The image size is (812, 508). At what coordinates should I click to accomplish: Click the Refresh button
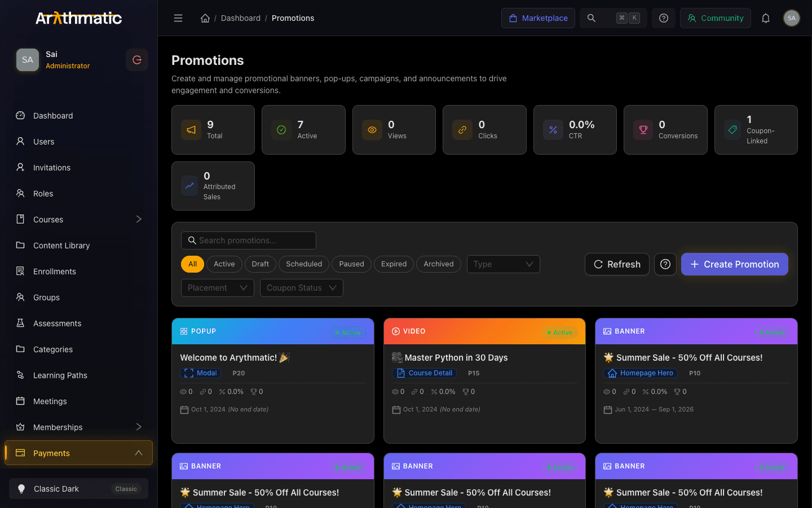[x=617, y=264]
